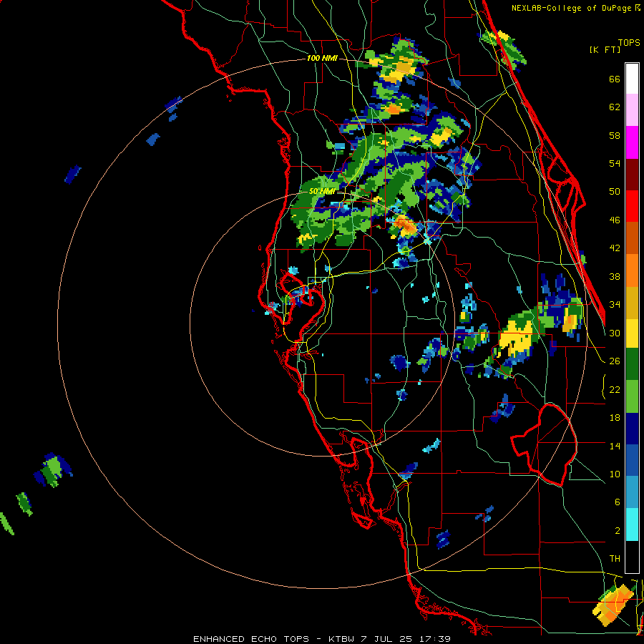Screen dimensions: 644x644
Task: Click the 34 legend value
Action: (x=615, y=305)
